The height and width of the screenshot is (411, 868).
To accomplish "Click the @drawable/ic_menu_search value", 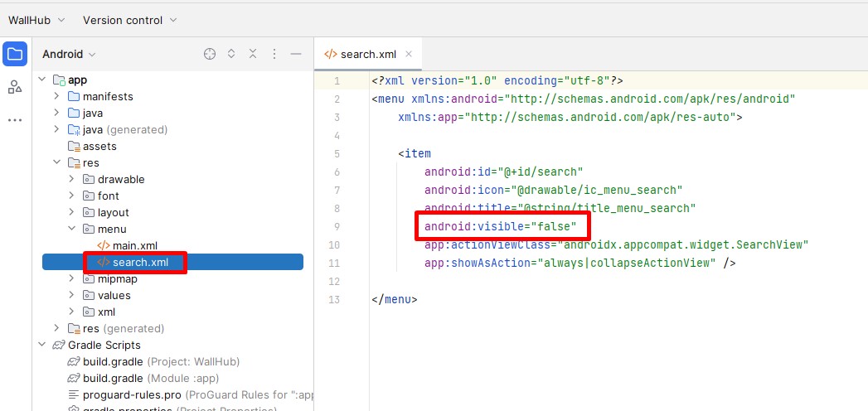I will tap(597, 190).
